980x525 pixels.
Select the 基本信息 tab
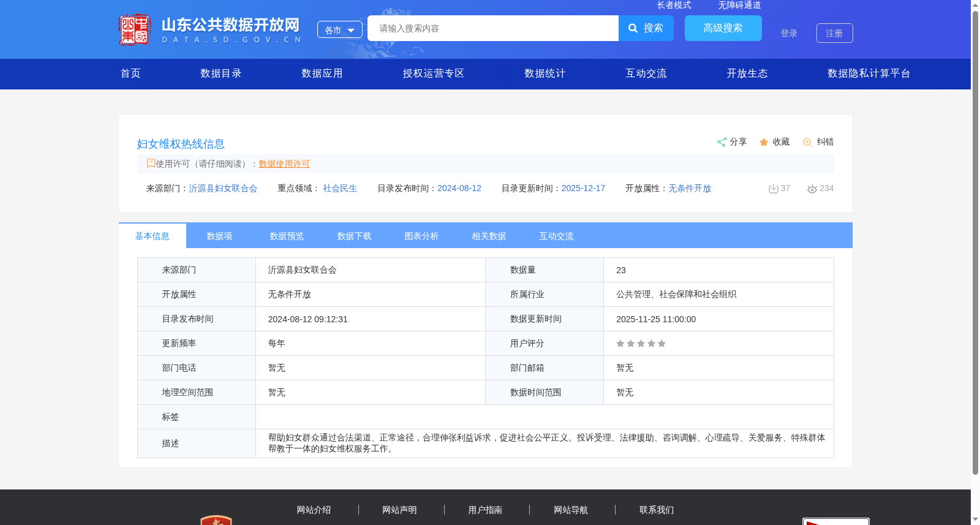pos(153,236)
